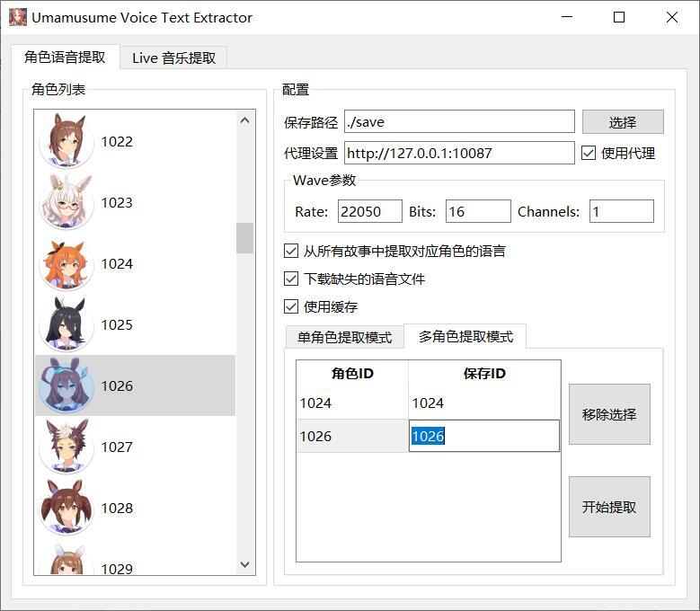Select twin-tail character avatar 1028
Viewport: 700px width, 611px height.
[66, 508]
